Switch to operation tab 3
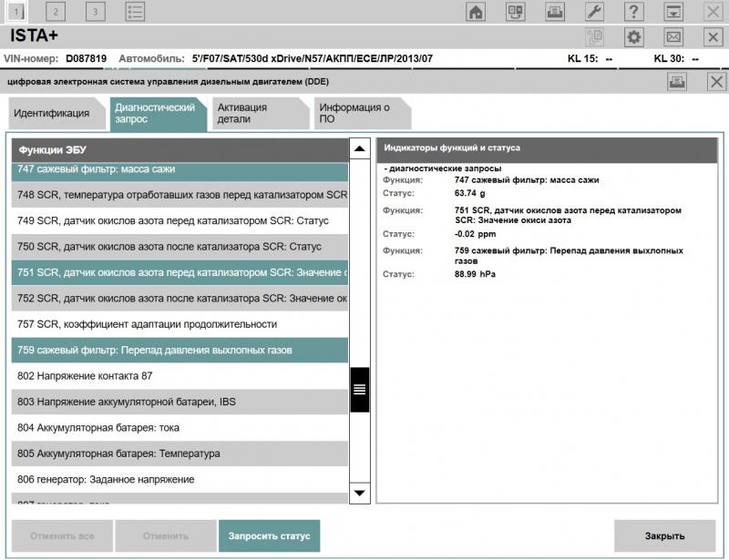 pyautogui.click(x=96, y=12)
